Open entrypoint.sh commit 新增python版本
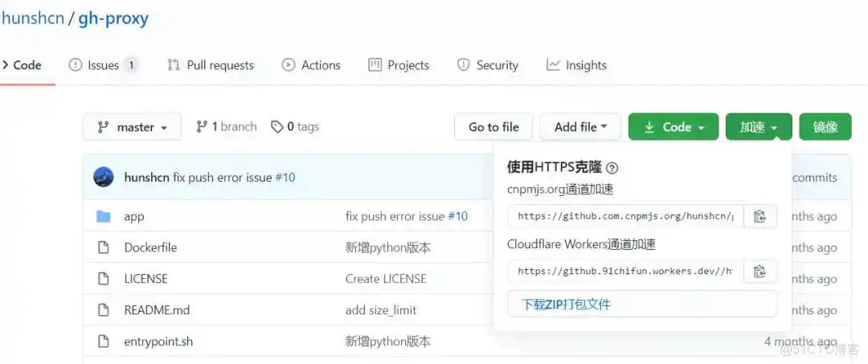Screen dimensions: 868x364 pyautogui.click(x=388, y=342)
